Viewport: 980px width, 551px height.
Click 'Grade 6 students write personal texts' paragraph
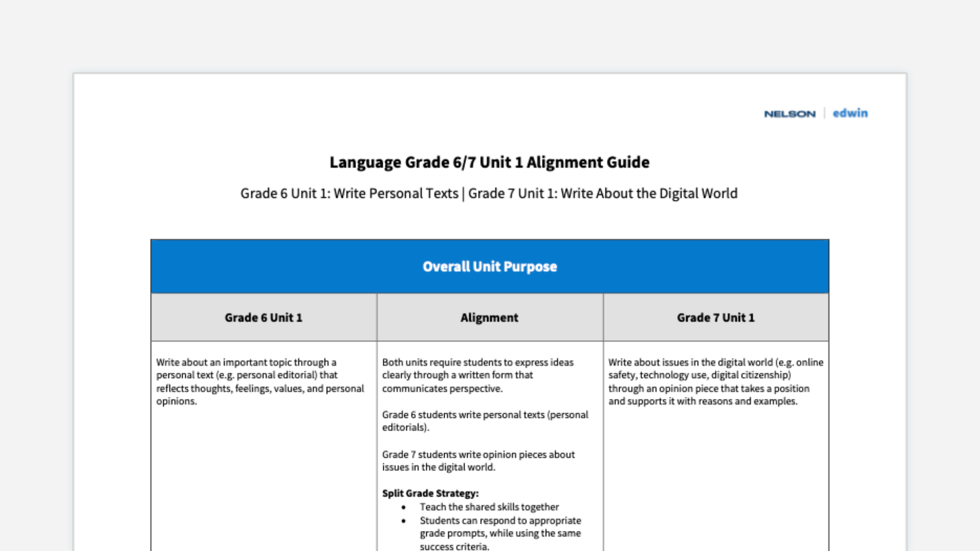pyautogui.click(x=484, y=421)
